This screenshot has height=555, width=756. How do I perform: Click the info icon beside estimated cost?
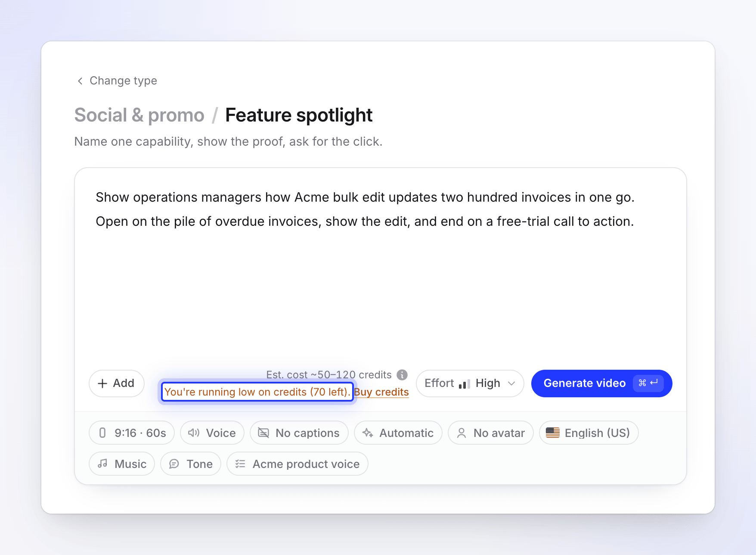(402, 375)
